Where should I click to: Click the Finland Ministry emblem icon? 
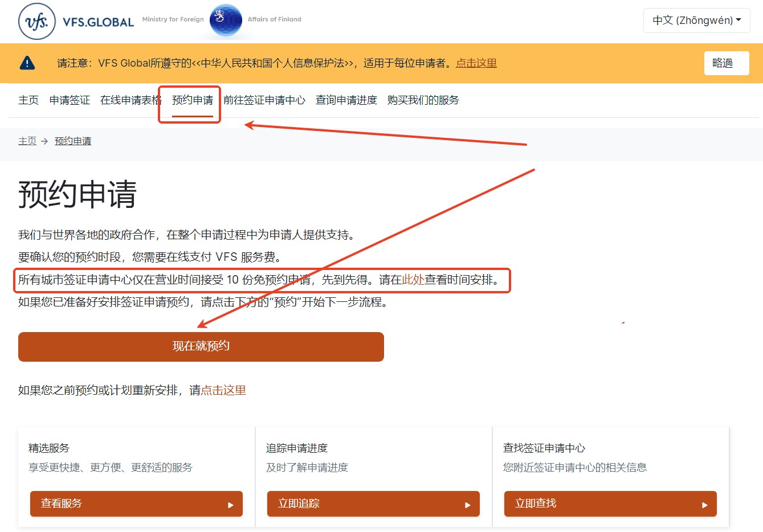point(226,20)
